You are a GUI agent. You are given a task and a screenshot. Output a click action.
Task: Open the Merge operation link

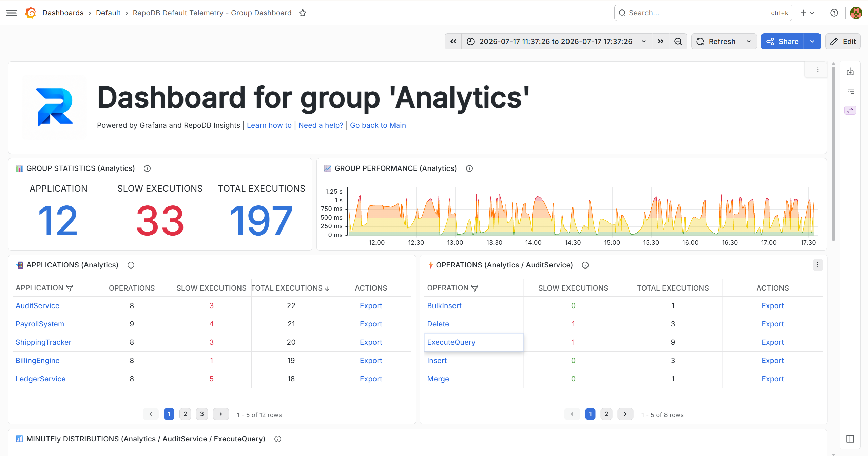click(438, 379)
